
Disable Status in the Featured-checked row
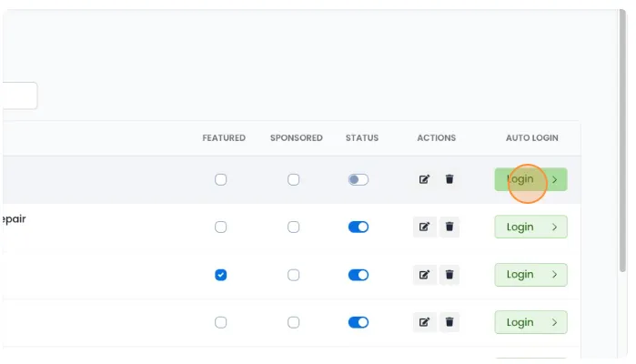click(358, 275)
